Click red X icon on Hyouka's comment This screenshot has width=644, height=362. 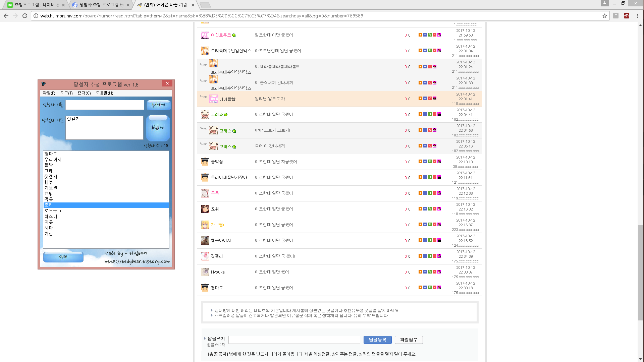click(434, 272)
